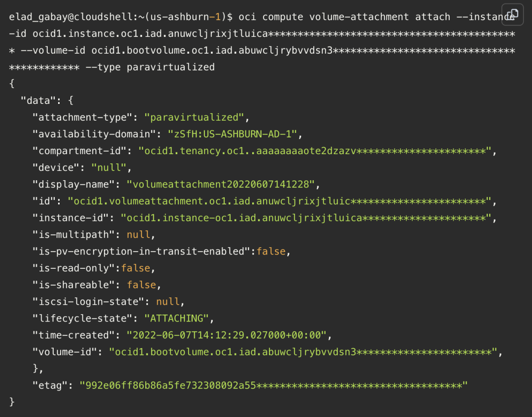This screenshot has width=532, height=417.
Task: Click the zSfH:US-ASHBURN-AD-1 availability domain value
Action: [234, 134]
